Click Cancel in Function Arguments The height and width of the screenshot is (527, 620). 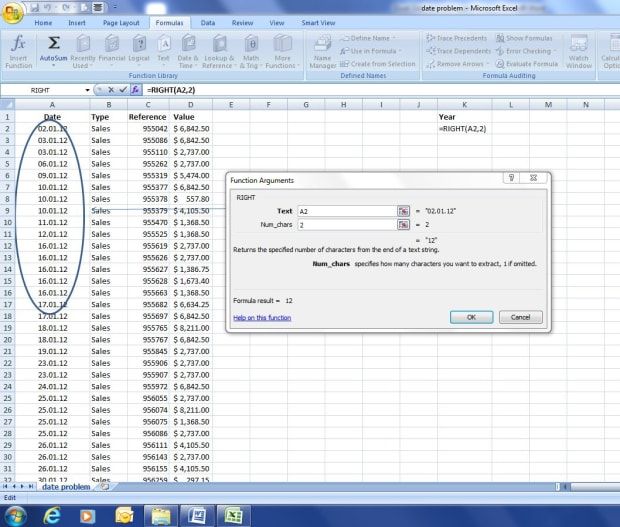click(520, 317)
